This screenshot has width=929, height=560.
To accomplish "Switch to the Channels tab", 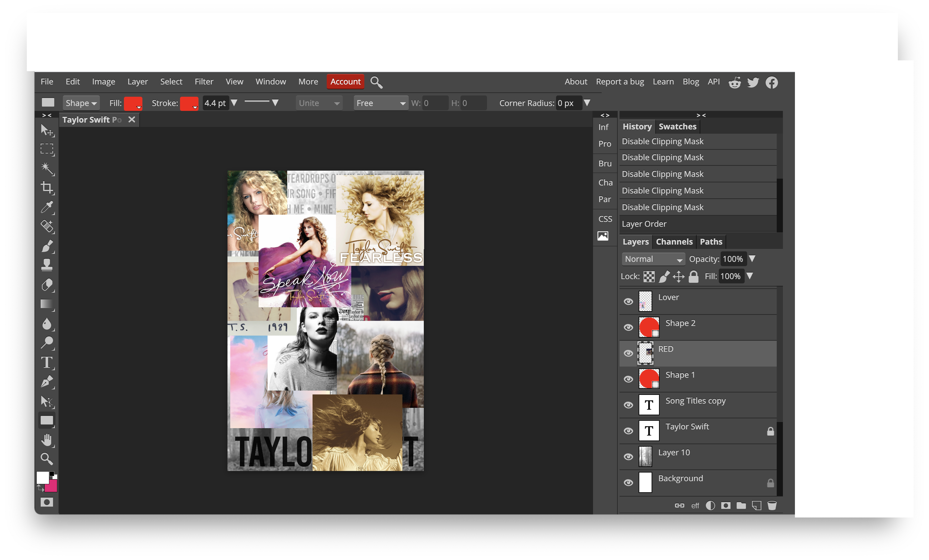I will click(674, 242).
